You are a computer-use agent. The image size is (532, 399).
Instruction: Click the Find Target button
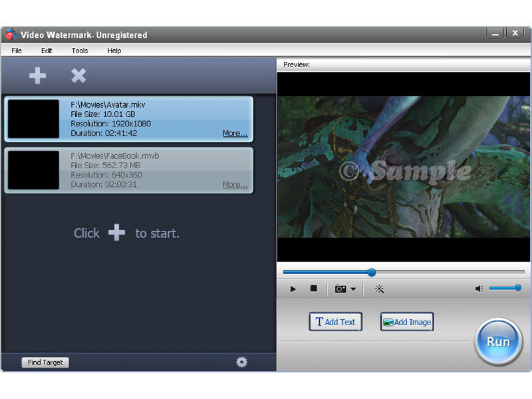pos(45,362)
